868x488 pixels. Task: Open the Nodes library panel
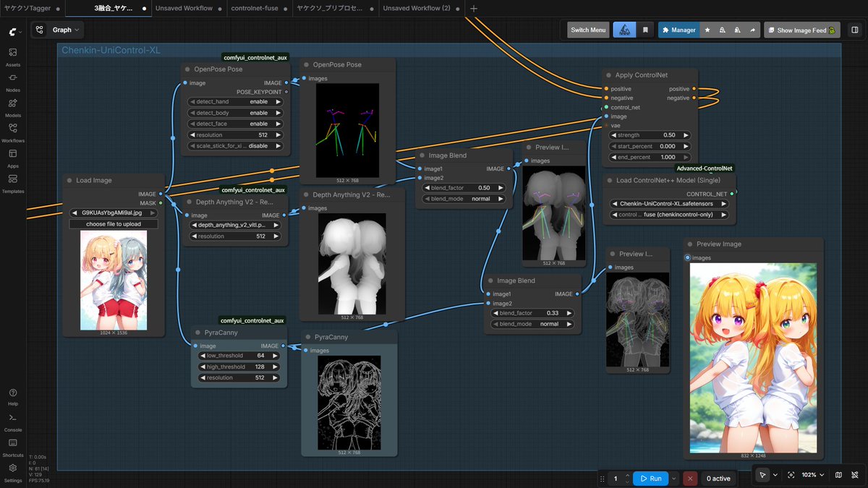pyautogui.click(x=13, y=82)
